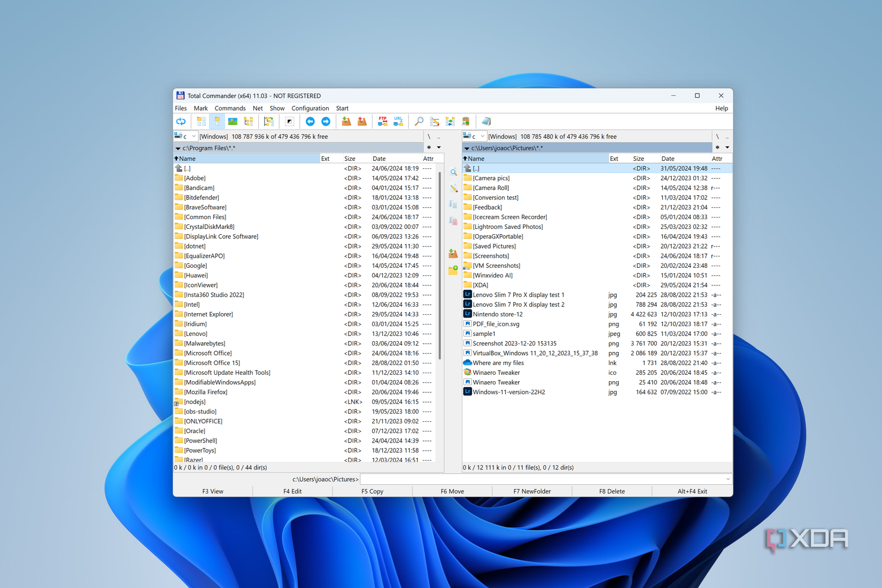The width and height of the screenshot is (882, 588).
Task: Click the new folder icon in middle bar
Action: 453,271
